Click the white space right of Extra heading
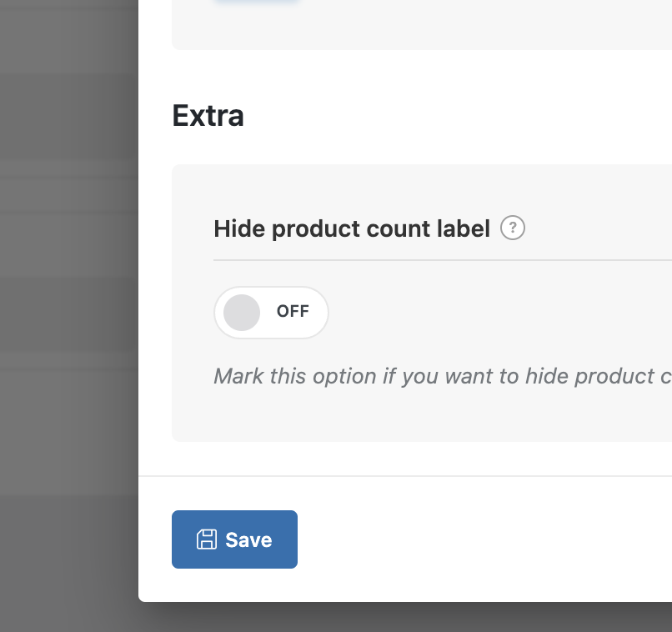672x632 pixels. point(459,116)
